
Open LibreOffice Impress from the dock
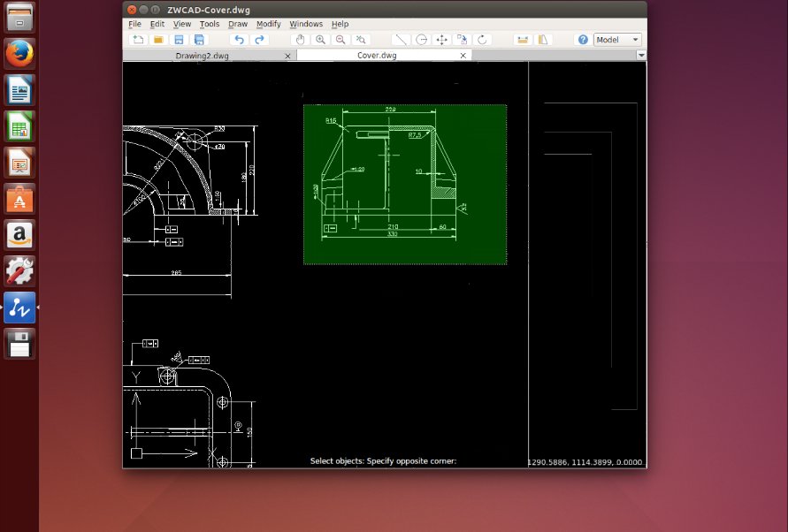[19, 163]
